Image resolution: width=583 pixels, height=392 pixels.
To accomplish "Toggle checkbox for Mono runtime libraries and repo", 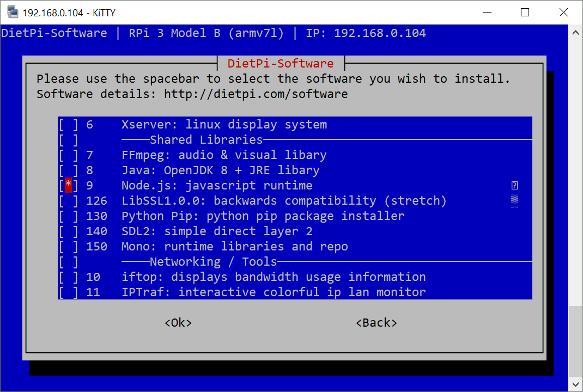I will 69,246.
